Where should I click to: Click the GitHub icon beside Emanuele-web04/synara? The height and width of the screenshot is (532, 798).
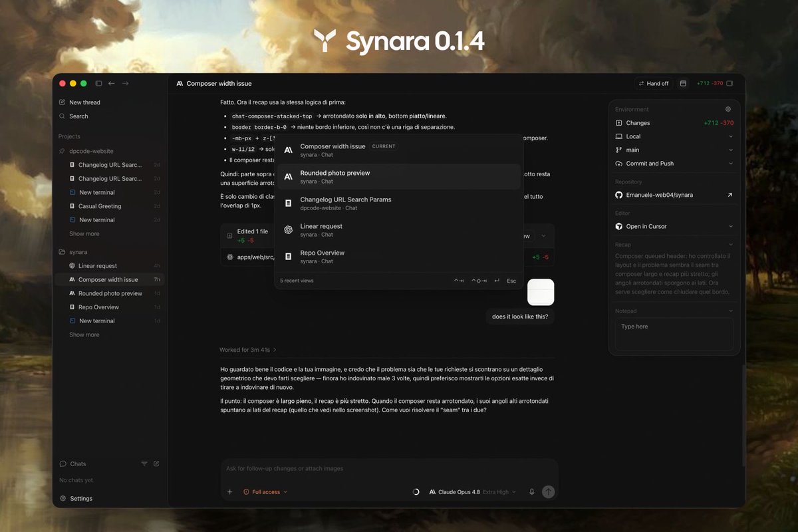coord(619,195)
